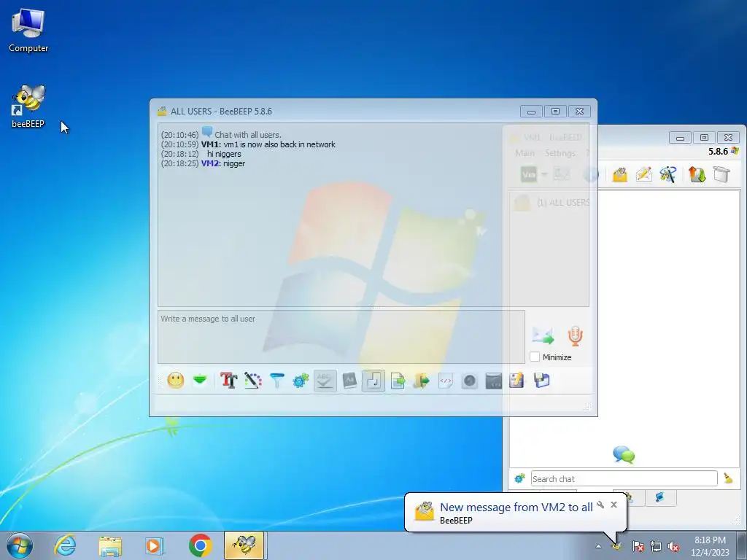Click the muted speaker volume tray icon
This screenshot has width=747, height=560.
[x=673, y=546]
